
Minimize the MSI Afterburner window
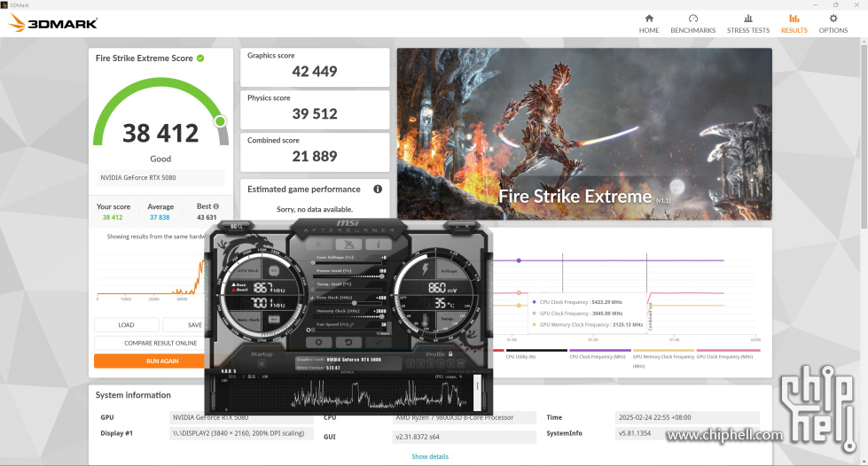[x=457, y=227]
